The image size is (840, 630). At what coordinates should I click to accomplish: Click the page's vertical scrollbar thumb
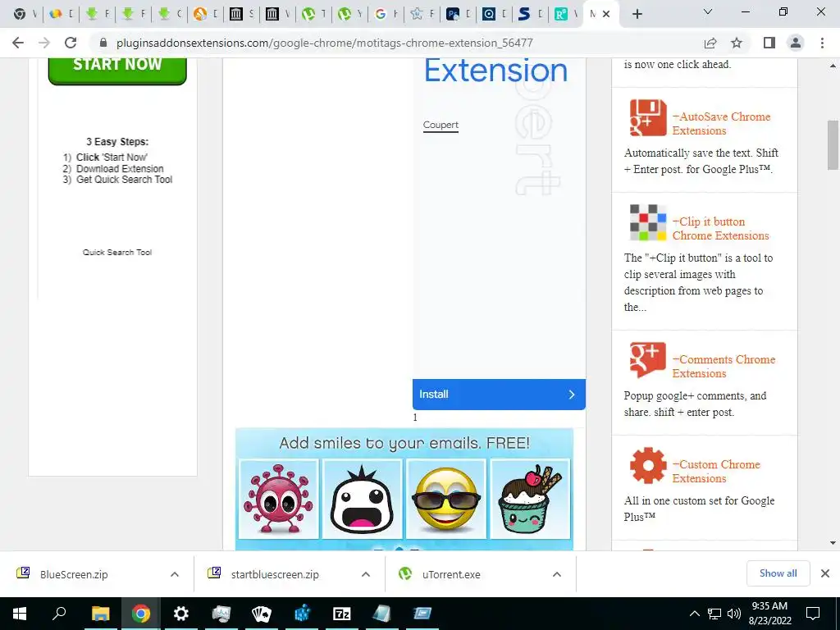(833, 144)
